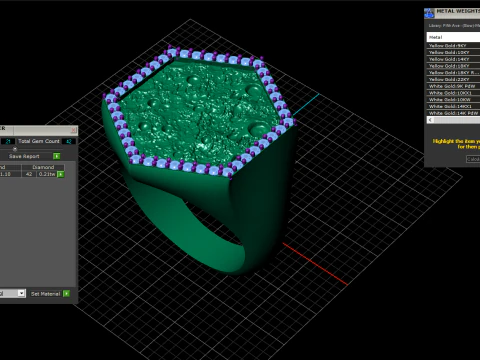
Task: Click the left arrow of metal list scrollbar
Action: (x=430, y=120)
